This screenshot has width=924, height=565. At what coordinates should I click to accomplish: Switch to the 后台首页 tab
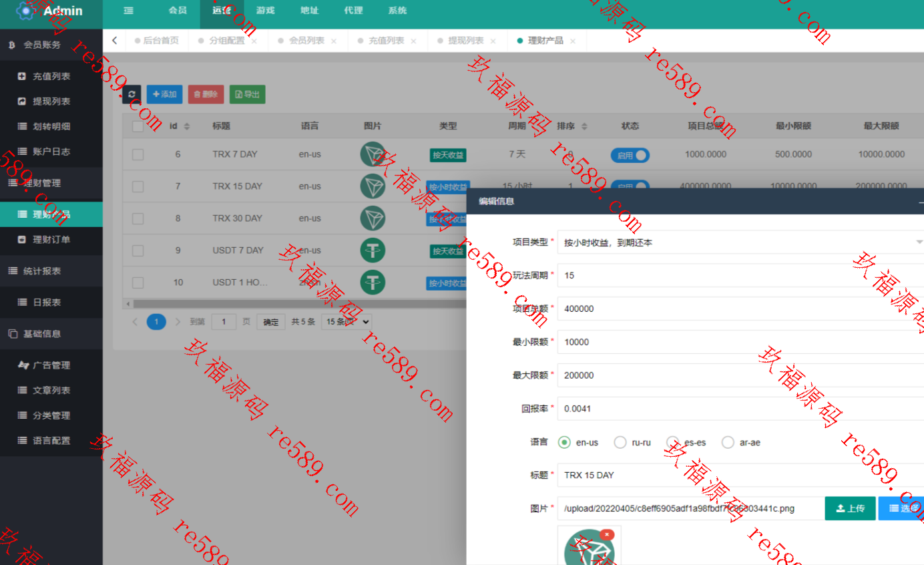pyautogui.click(x=157, y=41)
